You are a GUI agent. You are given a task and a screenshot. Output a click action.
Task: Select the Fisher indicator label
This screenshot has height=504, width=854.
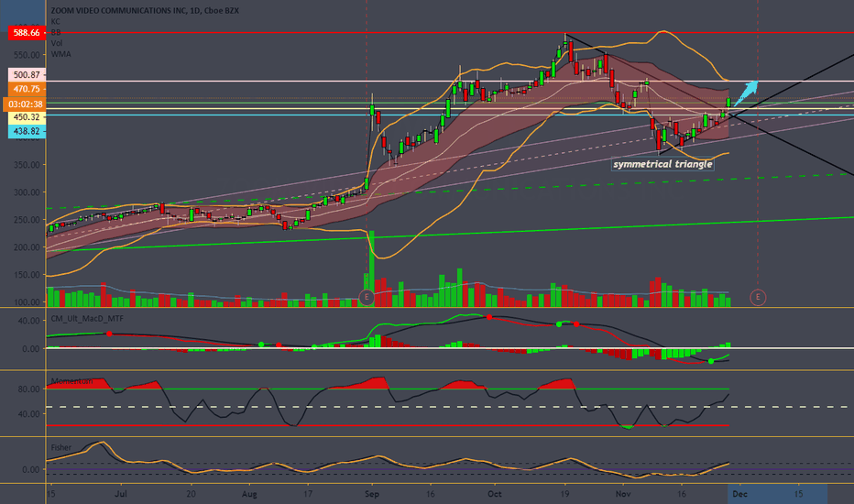(61, 447)
